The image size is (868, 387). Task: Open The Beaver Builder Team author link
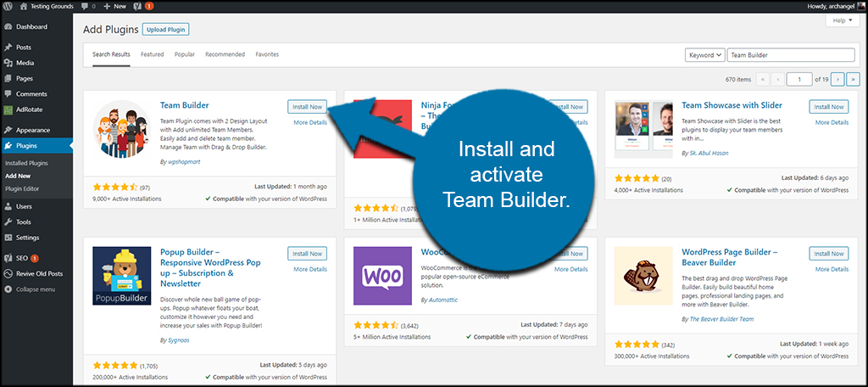pyautogui.click(x=721, y=319)
